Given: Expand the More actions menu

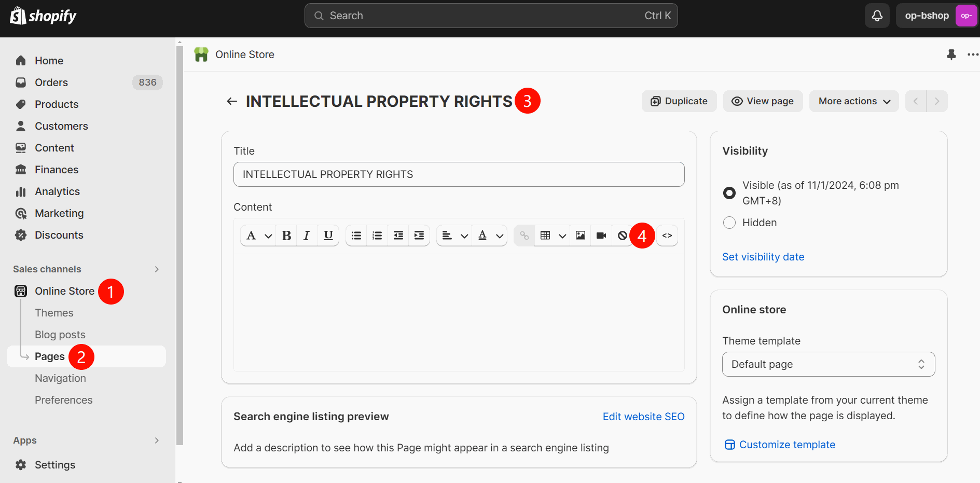Looking at the screenshot, I should (853, 101).
